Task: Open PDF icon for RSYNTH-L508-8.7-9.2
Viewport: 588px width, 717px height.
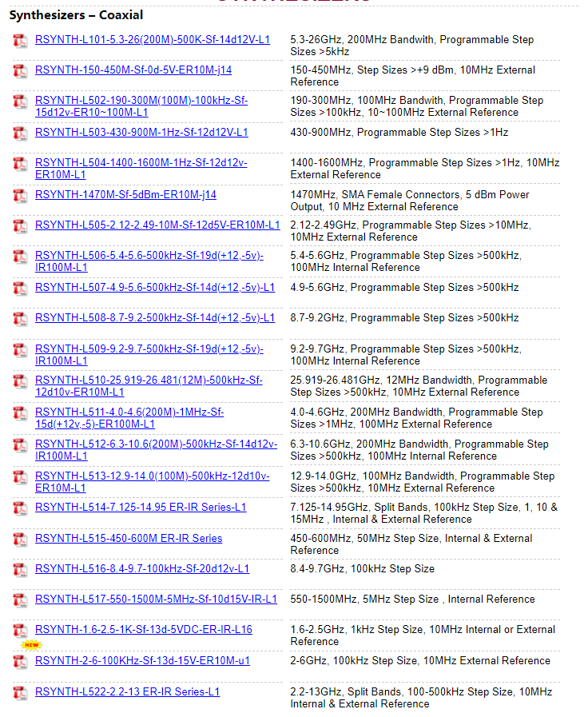Action: point(20,320)
